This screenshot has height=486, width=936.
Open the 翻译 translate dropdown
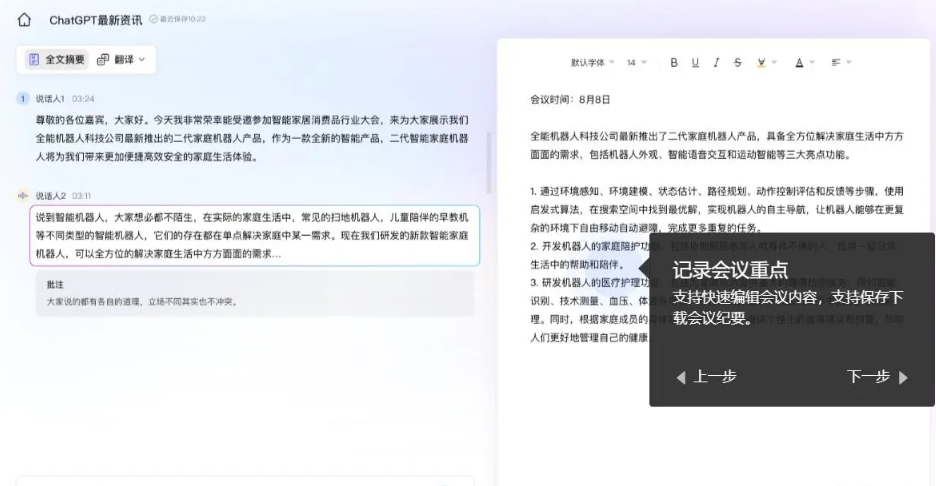click(122, 60)
